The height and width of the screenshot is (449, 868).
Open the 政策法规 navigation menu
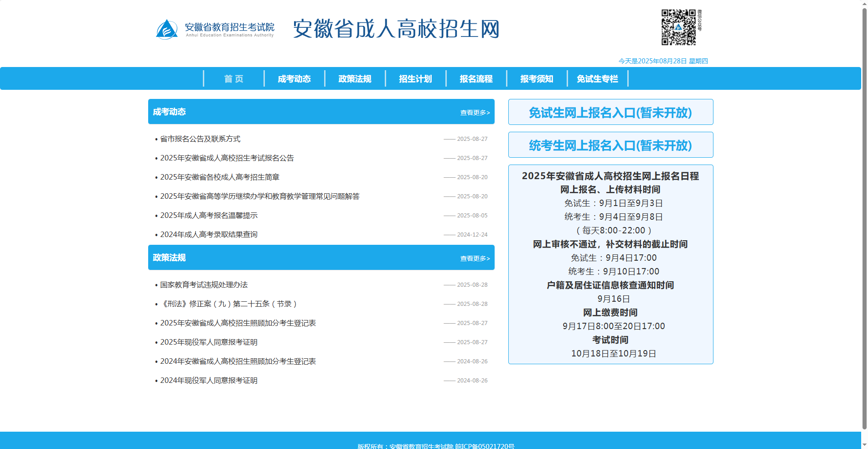tap(354, 78)
